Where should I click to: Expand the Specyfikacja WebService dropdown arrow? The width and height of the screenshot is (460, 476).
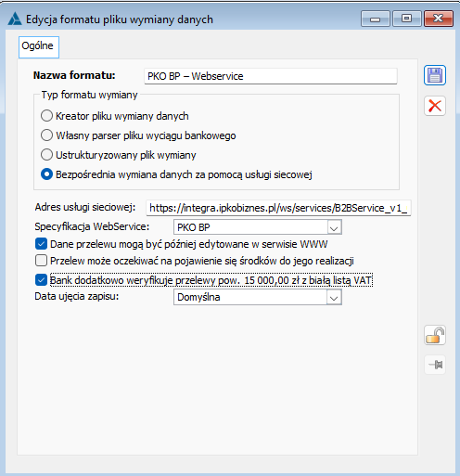pyautogui.click(x=334, y=227)
